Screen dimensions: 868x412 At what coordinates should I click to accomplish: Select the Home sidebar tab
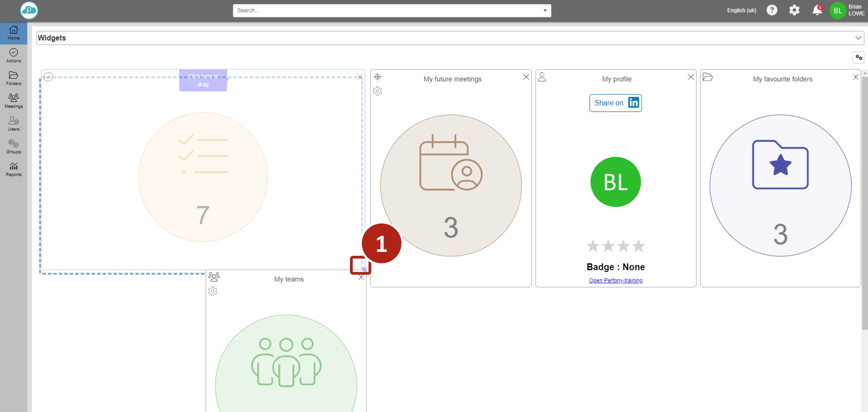coord(14,33)
